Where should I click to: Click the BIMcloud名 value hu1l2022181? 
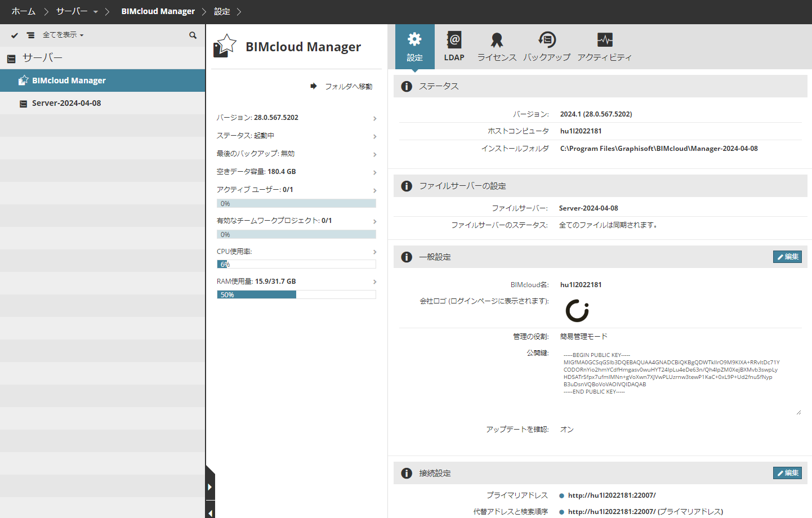click(x=581, y=285)
